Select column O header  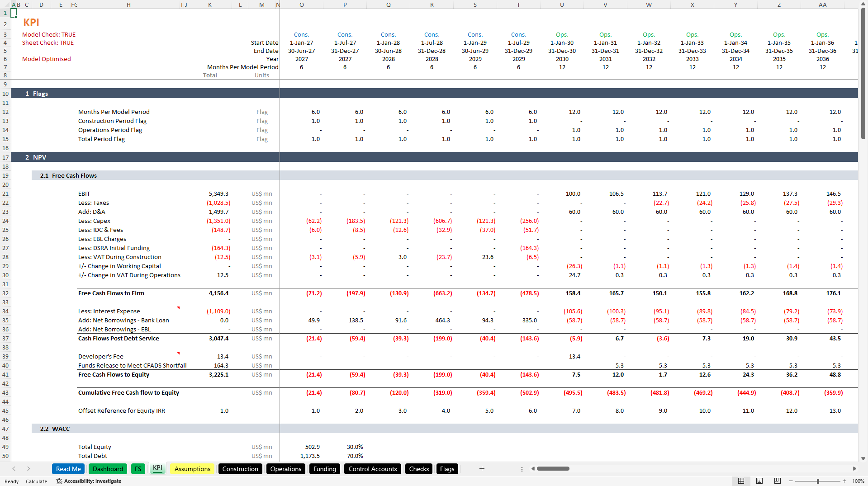click(302, 5)
